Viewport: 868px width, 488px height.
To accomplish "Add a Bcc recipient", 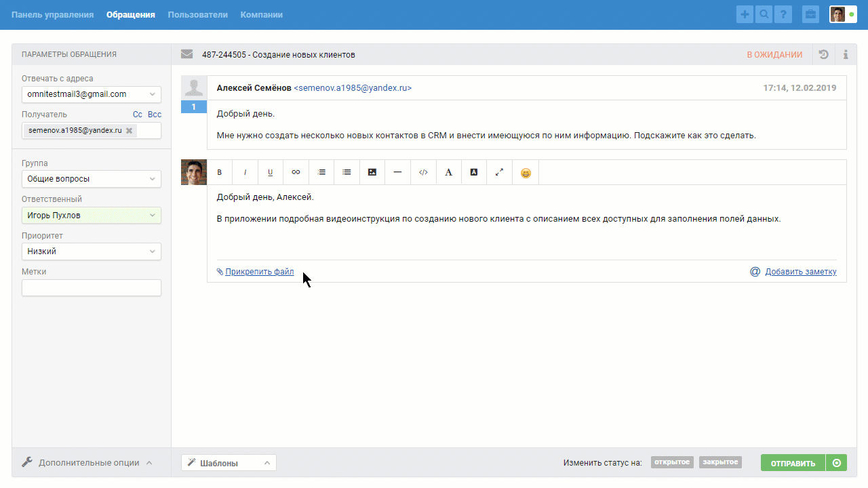I will pyautogui.click(x=155, y=115).
